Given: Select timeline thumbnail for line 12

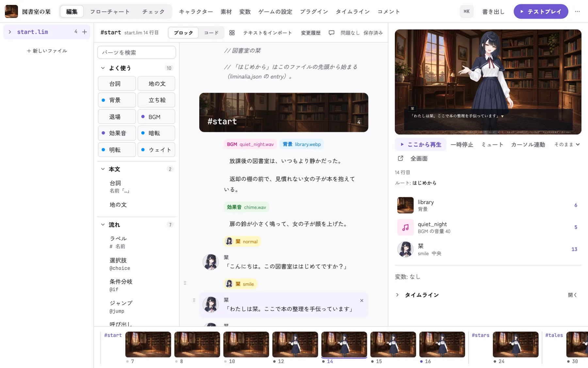Looking at the screenshot, I should [x=295, y=344].
